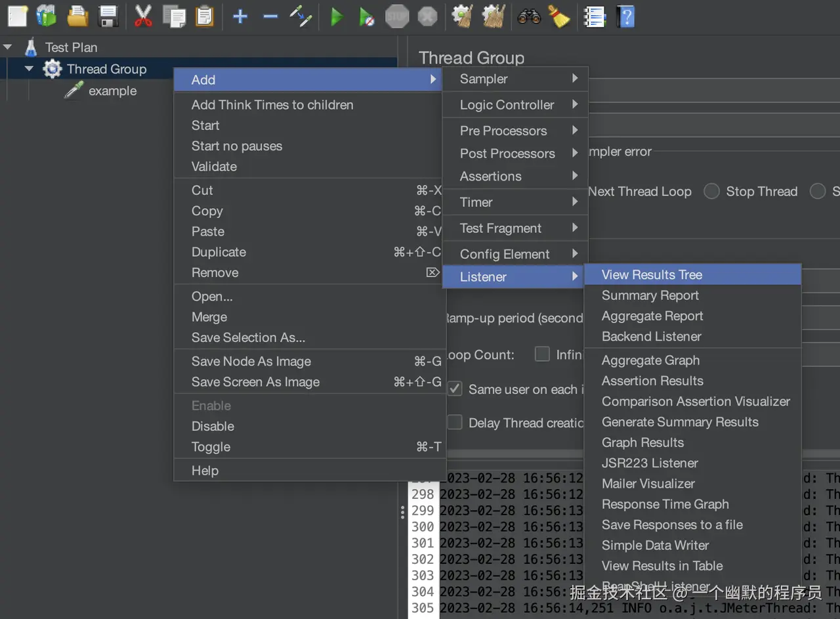840x619 pixels.
Task: Open the Templates toolbar icon
Action: click(47, 16)
